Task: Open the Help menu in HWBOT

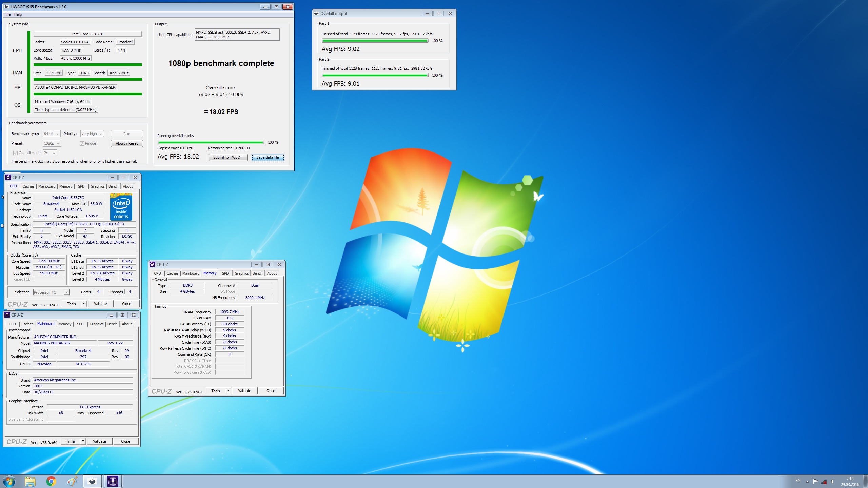Action: pyautogui.click(x=18, y=14)
